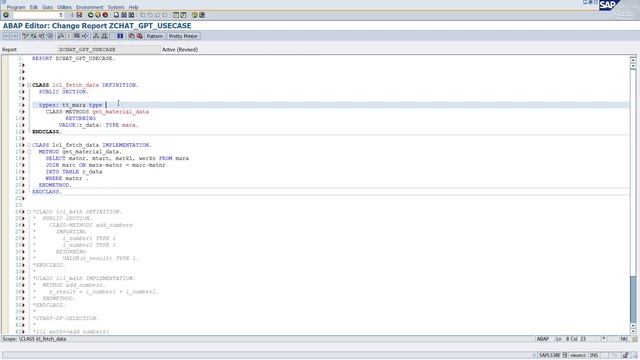Open the Edit menu
Viewport: 640px width, 360px height.
(33, 7)
